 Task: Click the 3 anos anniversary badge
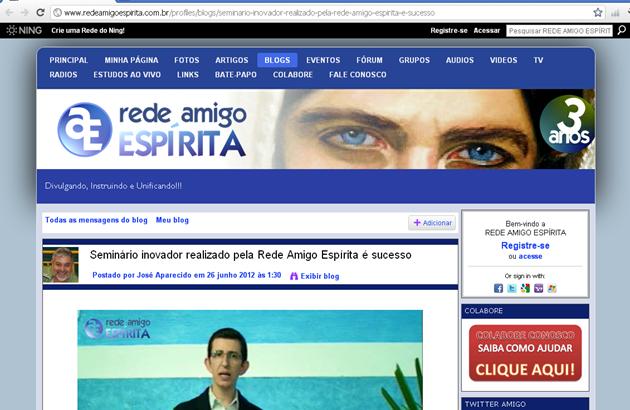[x=567, y=124]
